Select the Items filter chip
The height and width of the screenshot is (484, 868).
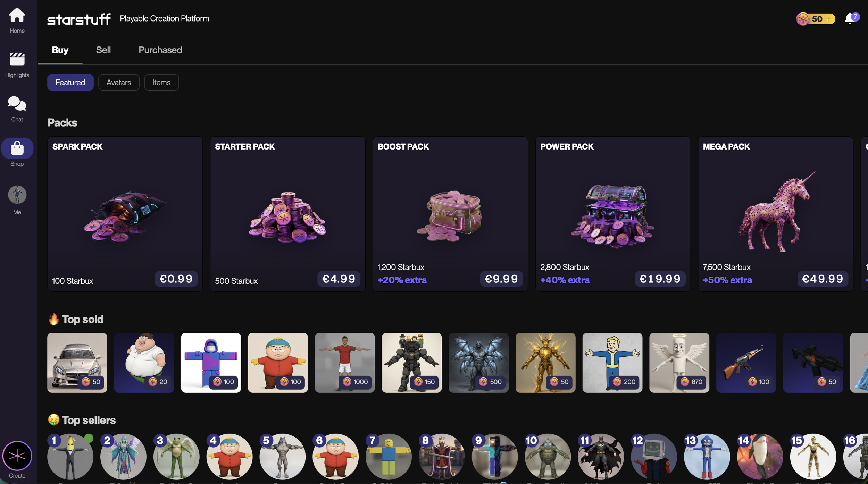click(161, 82)
